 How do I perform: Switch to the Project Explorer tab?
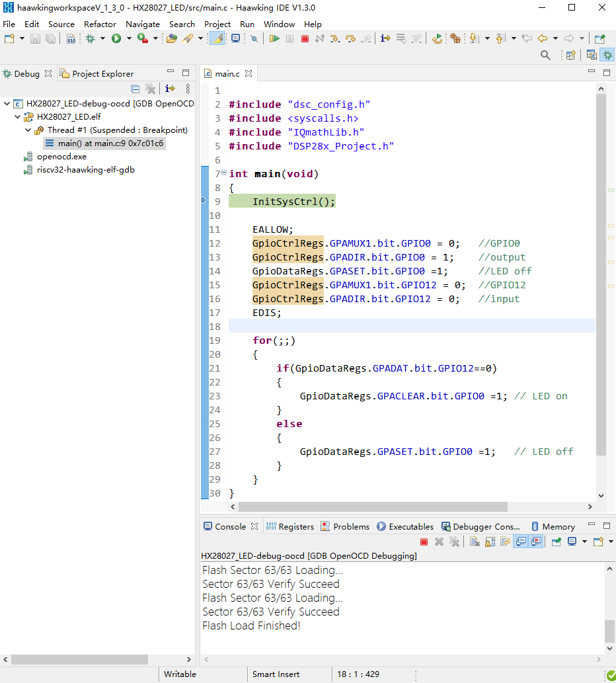(96, 73)
